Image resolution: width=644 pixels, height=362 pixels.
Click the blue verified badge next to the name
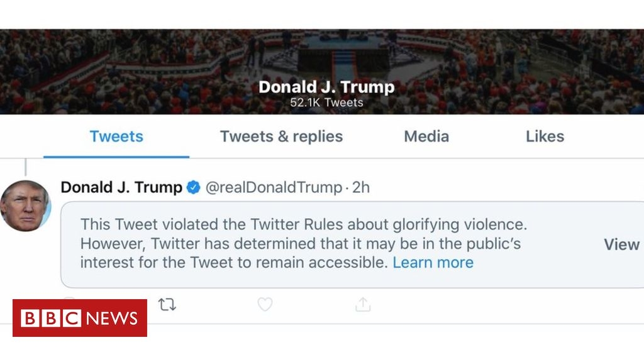[x=192, y=187]
